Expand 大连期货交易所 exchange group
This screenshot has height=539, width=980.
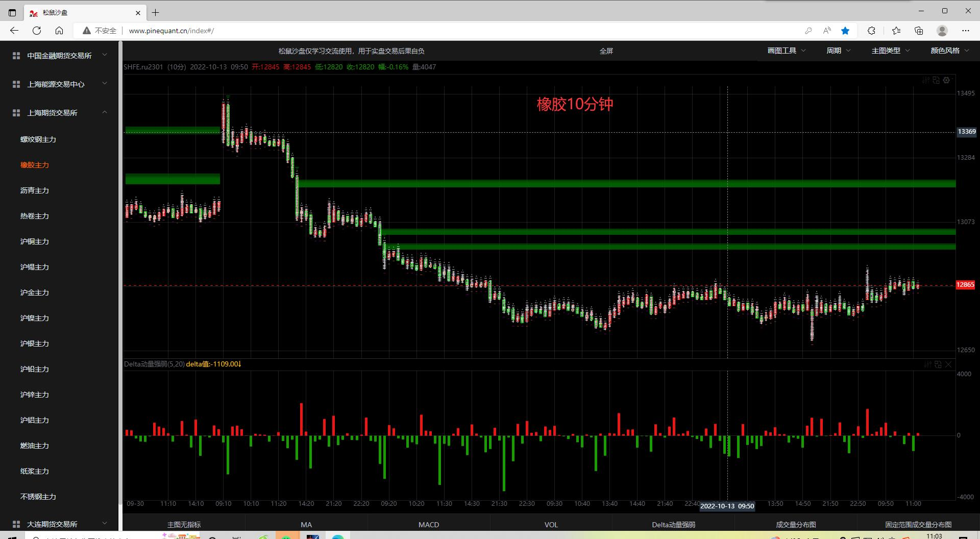[x=105, y=524]
